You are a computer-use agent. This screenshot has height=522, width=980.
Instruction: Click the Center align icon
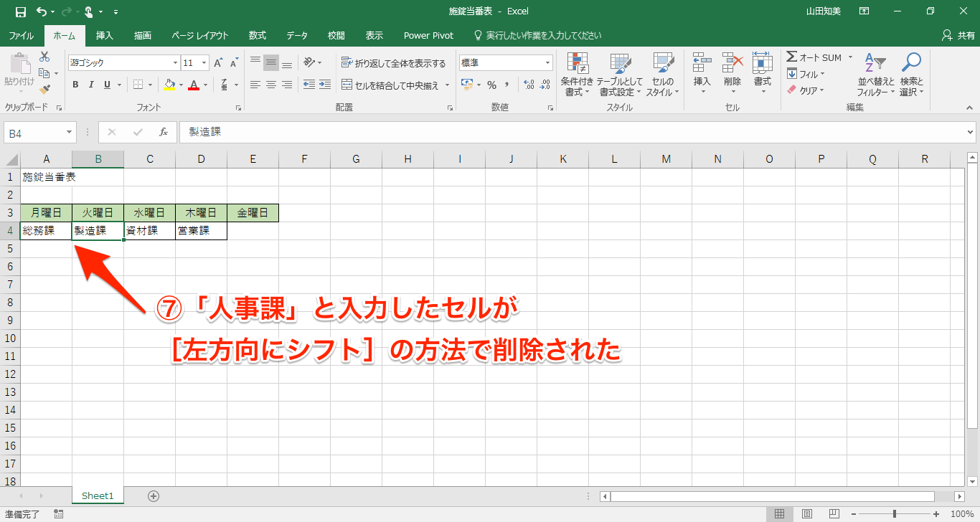pos(270,85)
